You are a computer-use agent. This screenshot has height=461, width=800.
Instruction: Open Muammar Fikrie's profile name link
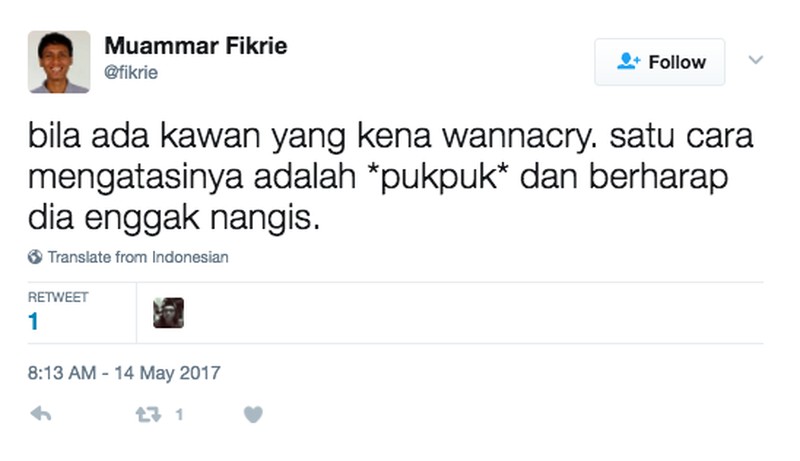click(x=196, y=46)
